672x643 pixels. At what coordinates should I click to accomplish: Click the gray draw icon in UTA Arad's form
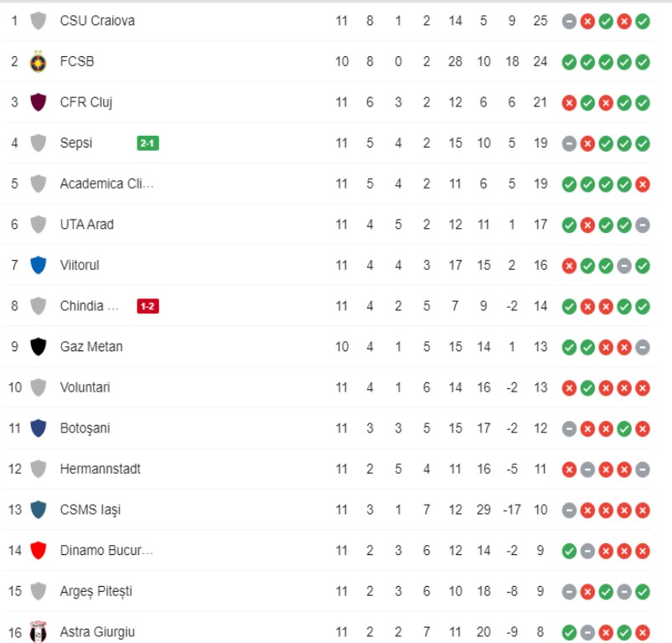tap(643, 225)
